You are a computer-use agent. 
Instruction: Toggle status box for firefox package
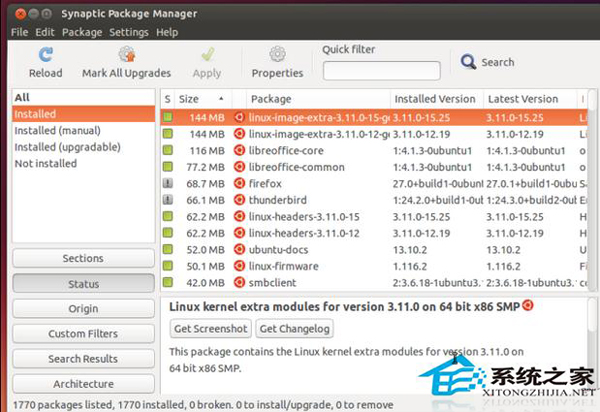(x=168, y=183)
